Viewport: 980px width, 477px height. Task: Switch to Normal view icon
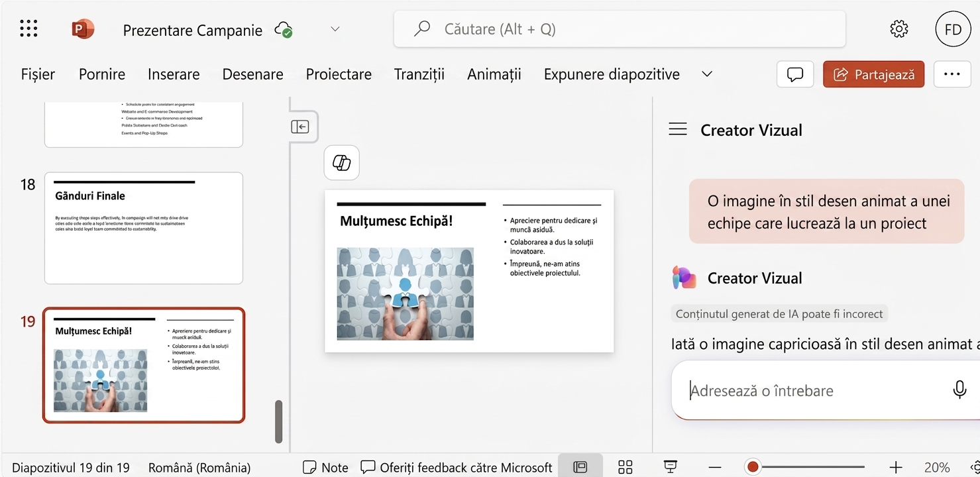(580, 467)
